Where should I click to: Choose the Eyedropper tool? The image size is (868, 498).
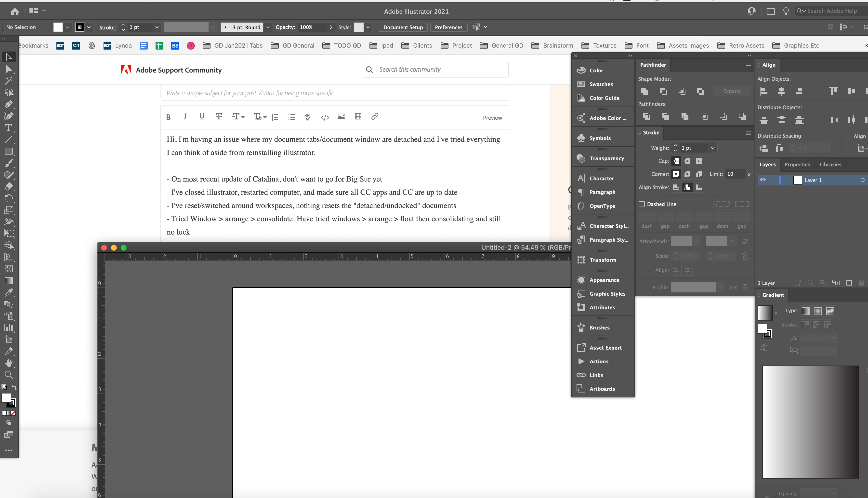pos(9,292)
